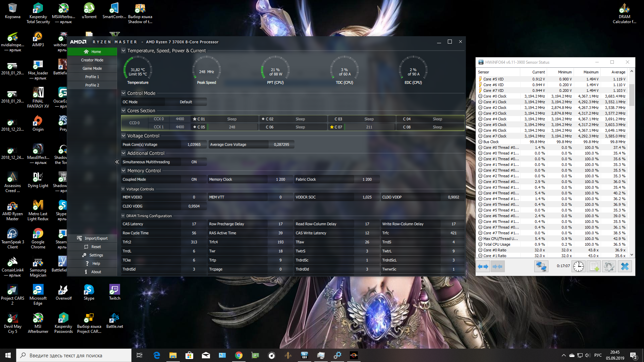The height and width of the screenshot is (362, 644).
Task: Toggle Simultaneous Multithreading ON value
Action: 194,162
